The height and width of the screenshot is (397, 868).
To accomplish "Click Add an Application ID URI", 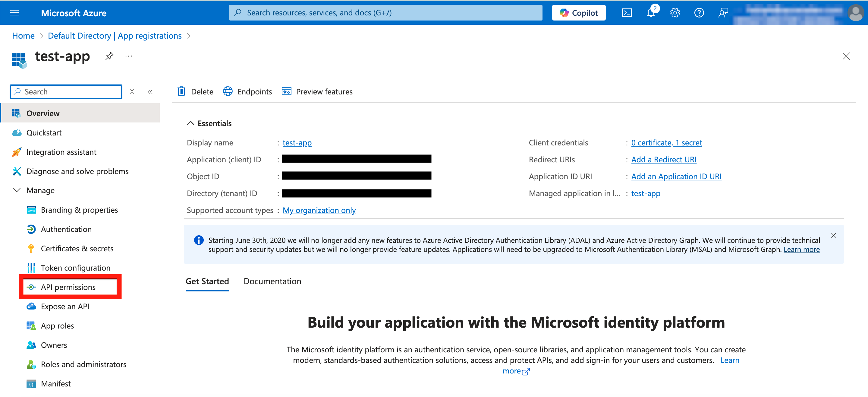I will (x=676, y=176).
